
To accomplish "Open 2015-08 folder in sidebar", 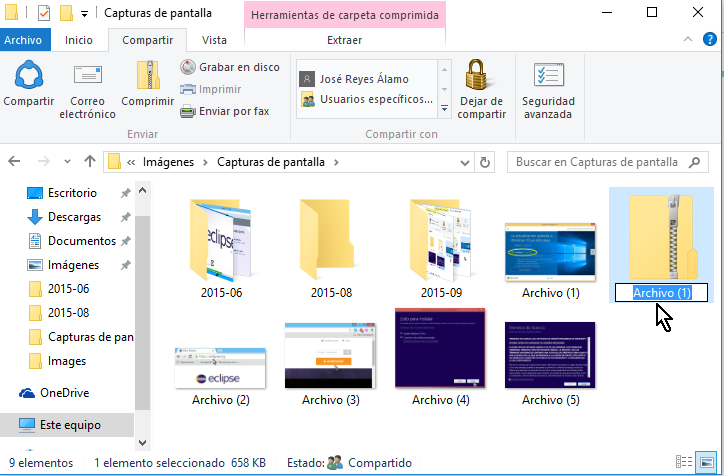I will (59, 313).
